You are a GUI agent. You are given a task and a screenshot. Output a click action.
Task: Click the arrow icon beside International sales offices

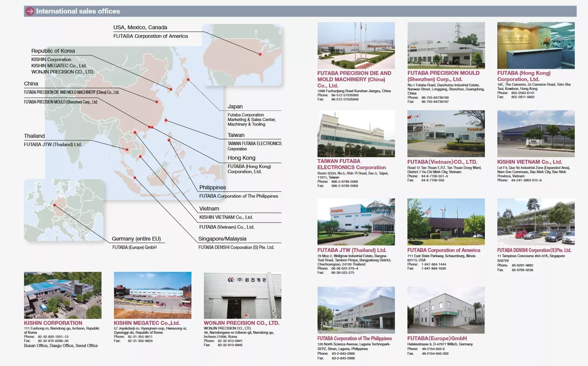pyautogui.click(x=30, y=11)
